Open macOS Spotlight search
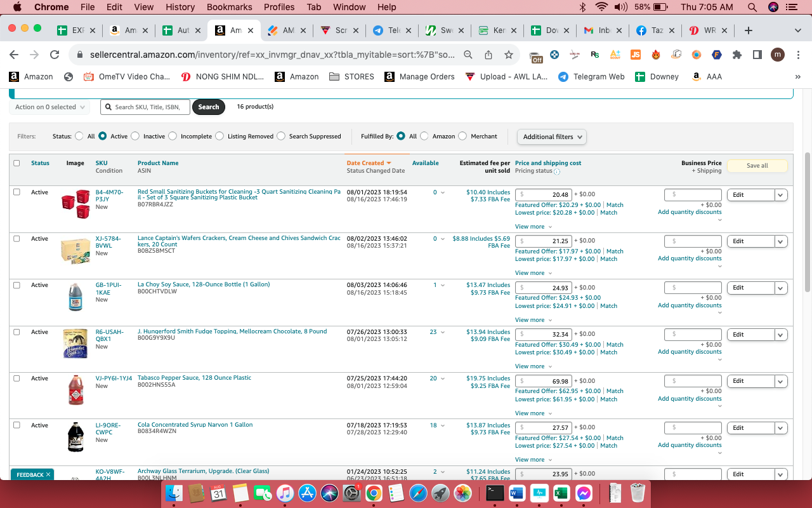812x508 pixels. (x=752, y=7)
